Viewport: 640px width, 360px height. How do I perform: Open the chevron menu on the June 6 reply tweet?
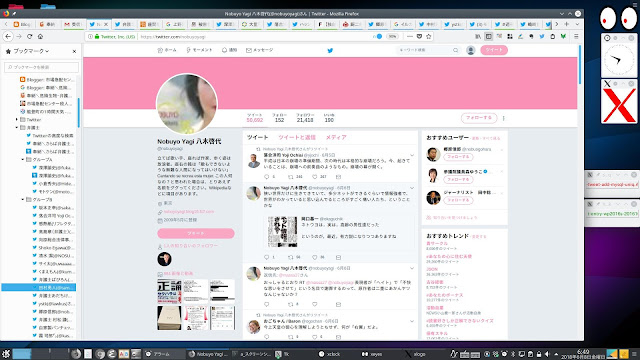[x=411, y=268]
